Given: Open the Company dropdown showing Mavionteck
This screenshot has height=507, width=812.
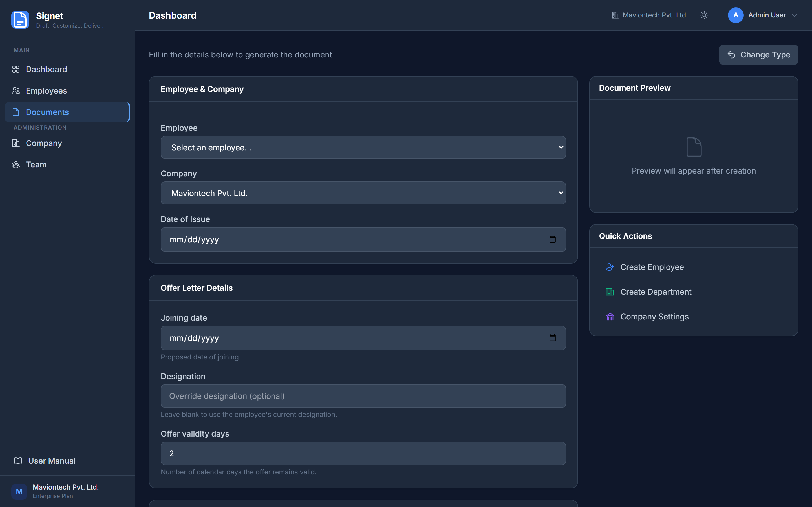Looking at the screenshot, I should (363, 193).
